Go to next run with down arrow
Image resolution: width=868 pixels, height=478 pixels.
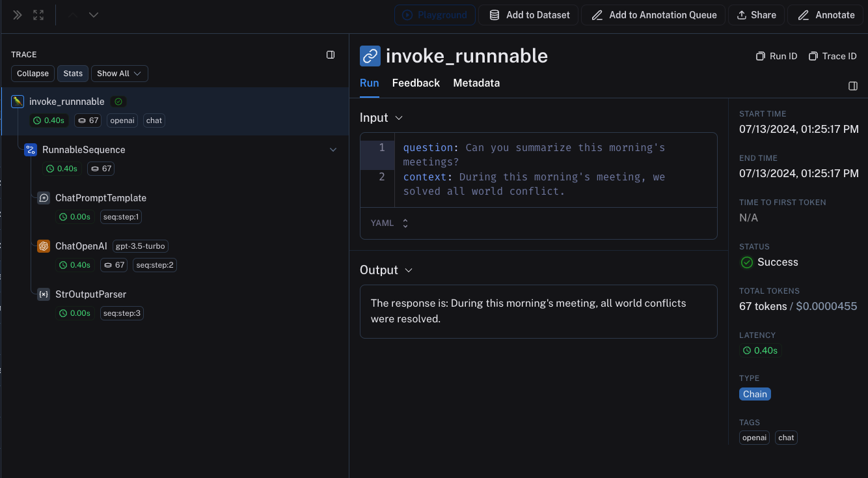pyautogui.click(x=94, y=15)
